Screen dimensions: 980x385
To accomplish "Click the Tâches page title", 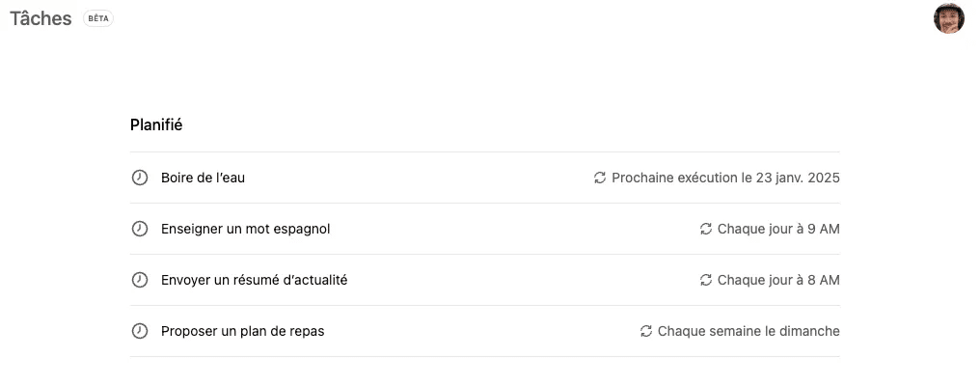I will click(41, 18).
